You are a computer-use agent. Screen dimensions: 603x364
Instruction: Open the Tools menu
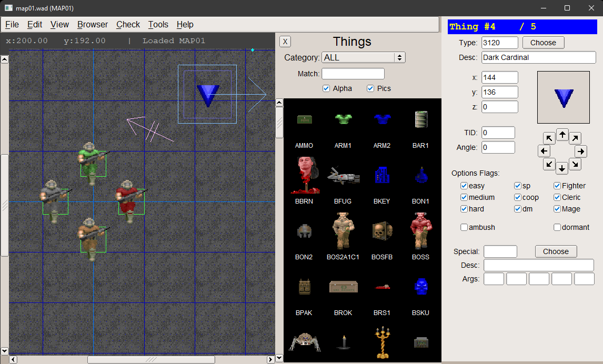158,25
